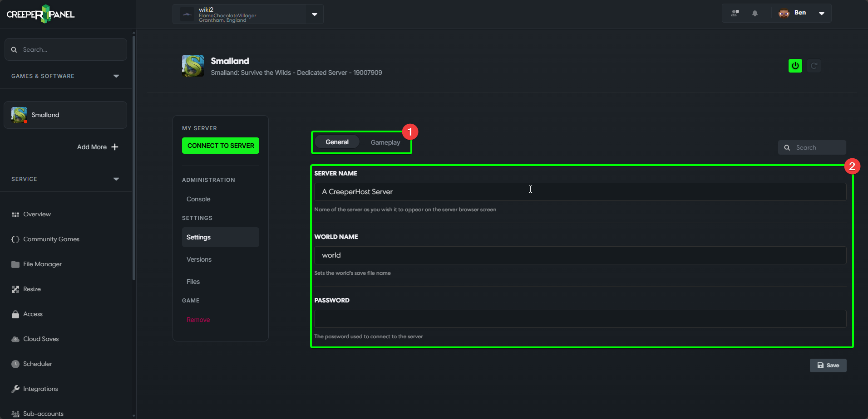Select the Smalland entry in sidebar
The image size is (868, 419).
point(65,115)
